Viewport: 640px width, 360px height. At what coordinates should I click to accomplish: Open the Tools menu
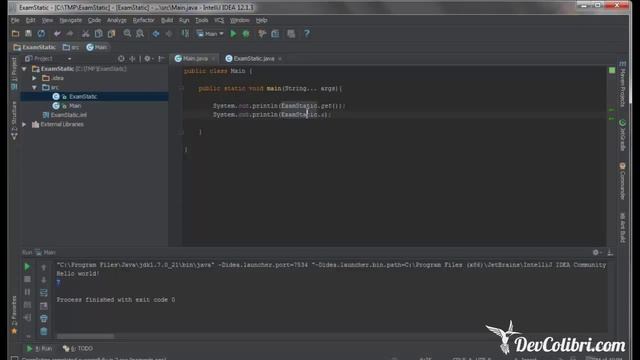coord(202,20)
